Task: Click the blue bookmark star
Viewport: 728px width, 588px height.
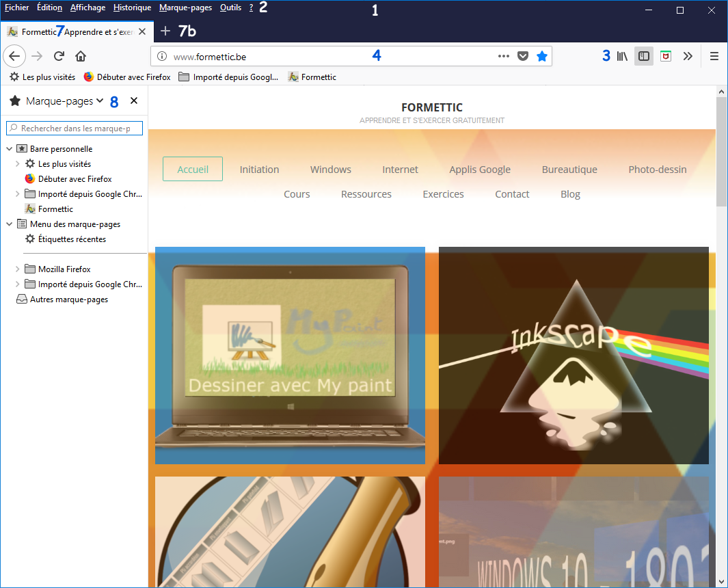Action: pyautogui.click(x=542, y=56)
